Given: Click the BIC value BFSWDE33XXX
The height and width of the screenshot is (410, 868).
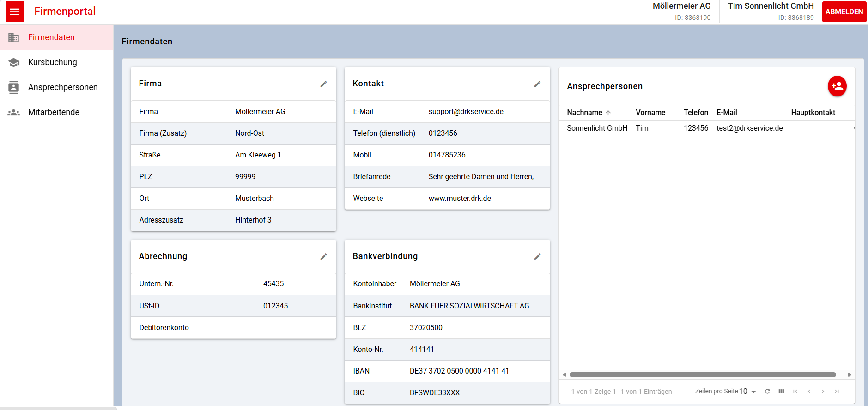Looking at the screenshot, I should point(435,393).
